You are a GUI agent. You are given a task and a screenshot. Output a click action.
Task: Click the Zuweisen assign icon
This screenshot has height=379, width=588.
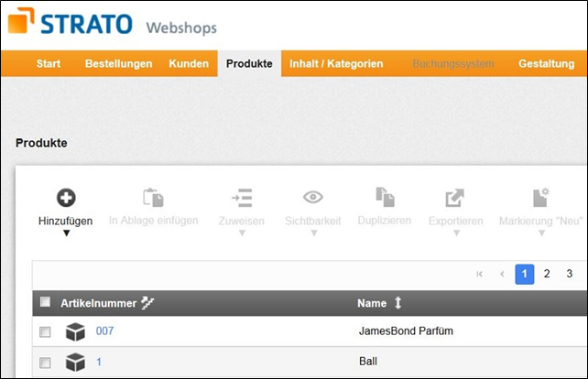[x=242, y=198]
